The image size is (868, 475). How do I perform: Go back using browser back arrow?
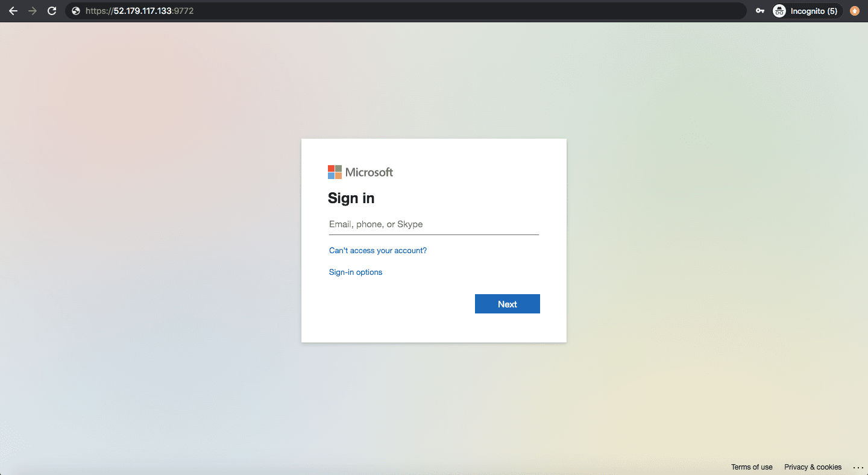[x=13, y=11]
